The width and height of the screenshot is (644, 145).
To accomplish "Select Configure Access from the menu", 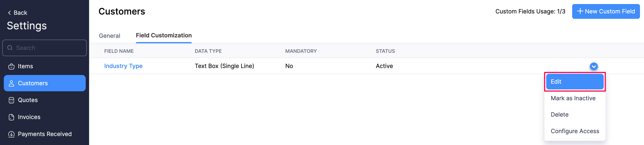I will [575, 131].
